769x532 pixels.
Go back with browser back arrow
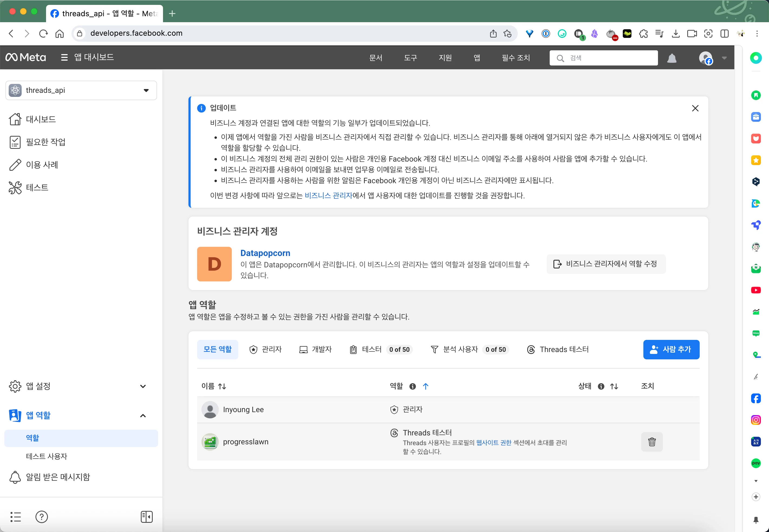(11, 33)
